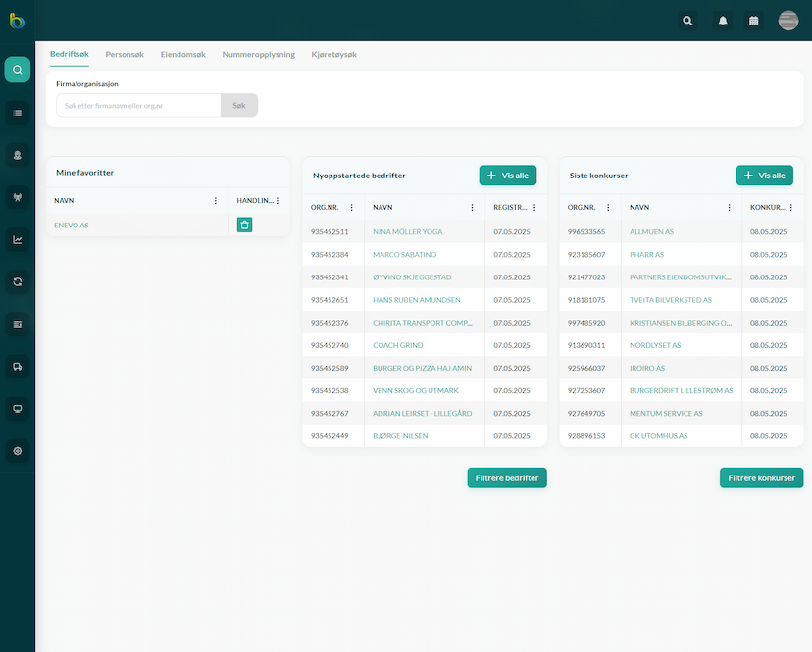
Task: Open column menu for KONKUR... header
Action: [x=790, y=207]
